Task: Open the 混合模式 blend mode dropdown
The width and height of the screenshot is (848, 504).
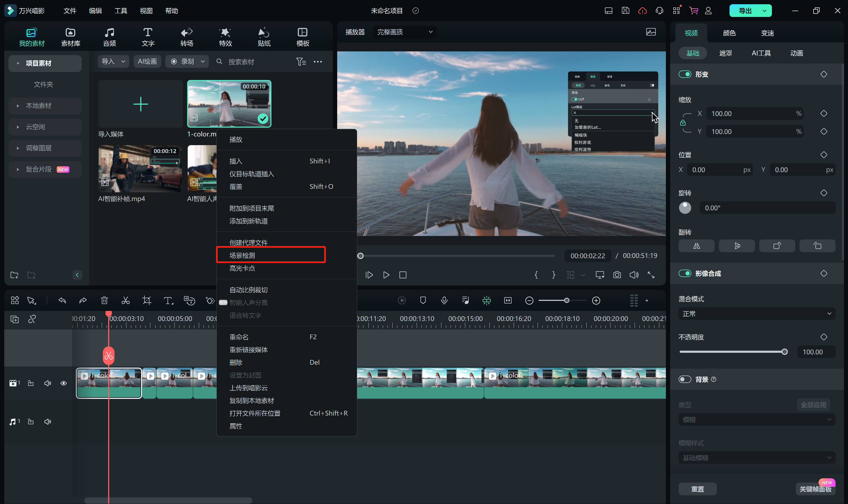Action: point(757,314)
